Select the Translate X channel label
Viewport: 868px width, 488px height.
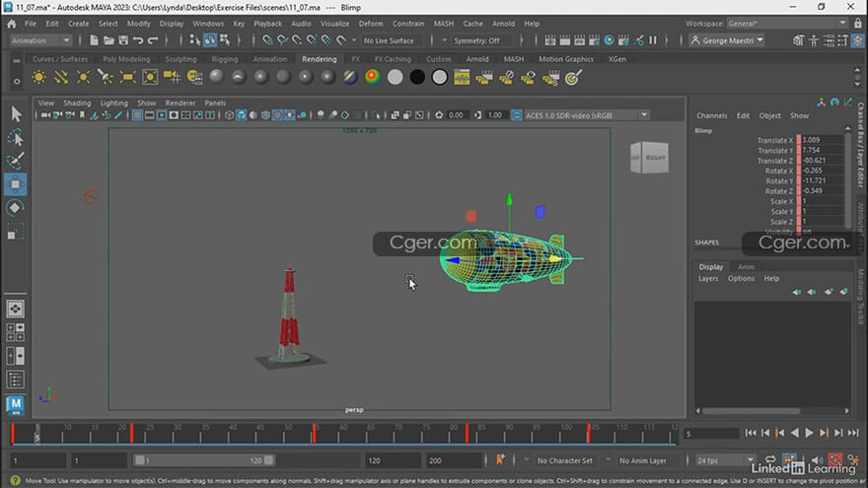click(x=775, y=141)
